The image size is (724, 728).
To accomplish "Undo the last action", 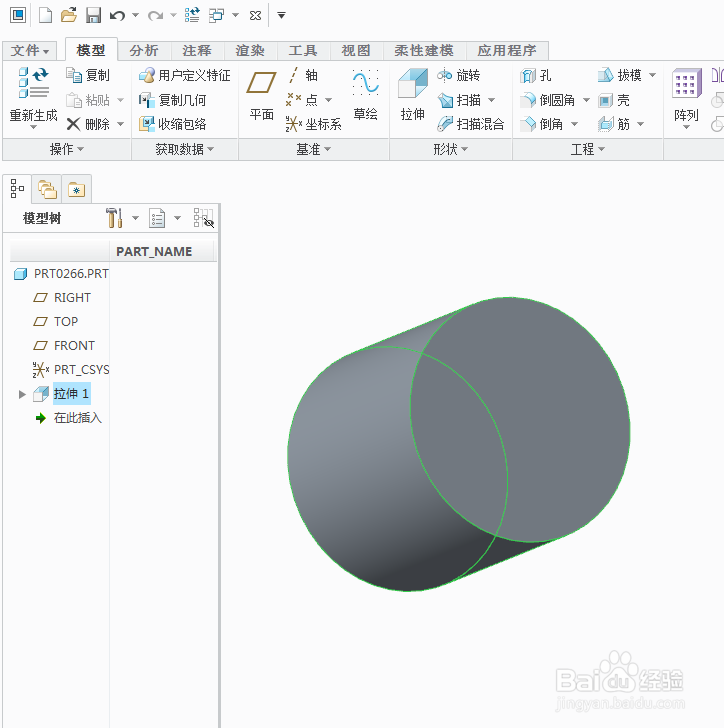I will pos(117,16).
